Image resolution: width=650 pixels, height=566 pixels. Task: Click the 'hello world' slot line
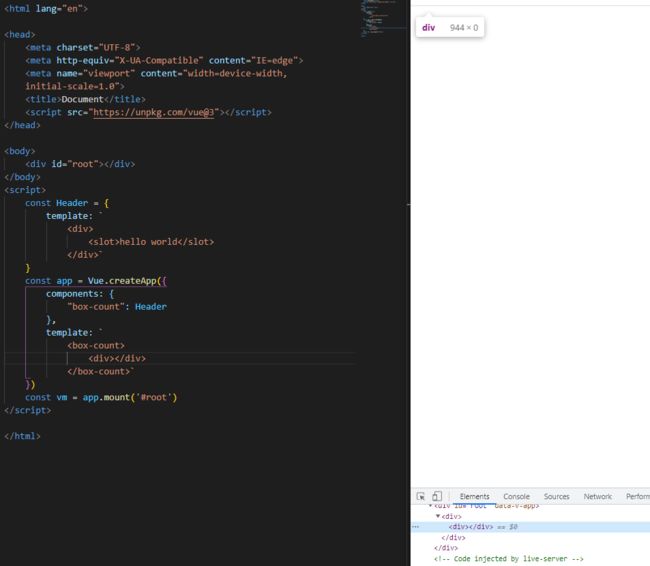coord(151,242)
